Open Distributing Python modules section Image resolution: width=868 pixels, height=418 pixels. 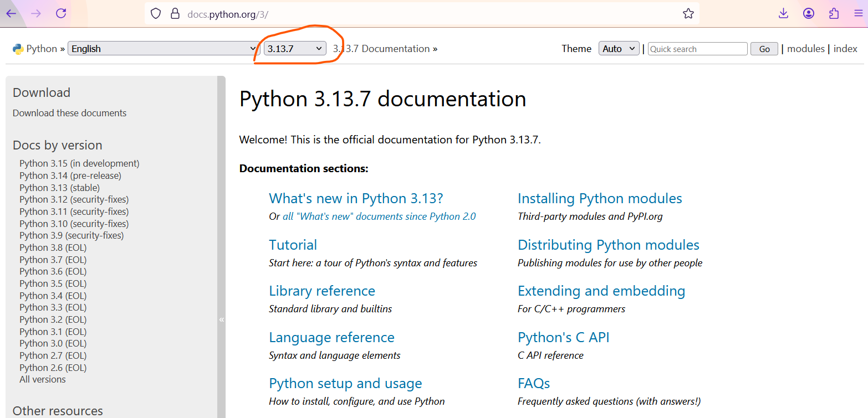[x=609, y=245]
